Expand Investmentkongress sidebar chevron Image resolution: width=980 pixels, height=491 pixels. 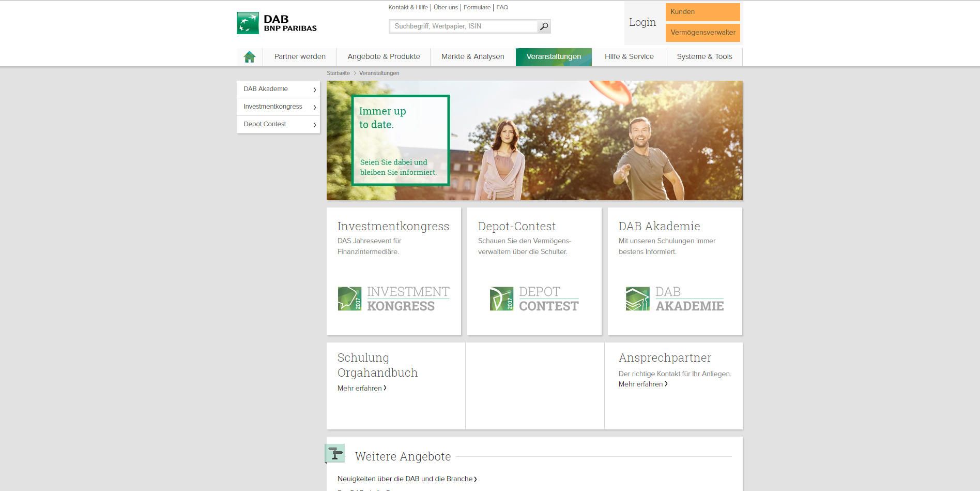(x=315, y=107)
